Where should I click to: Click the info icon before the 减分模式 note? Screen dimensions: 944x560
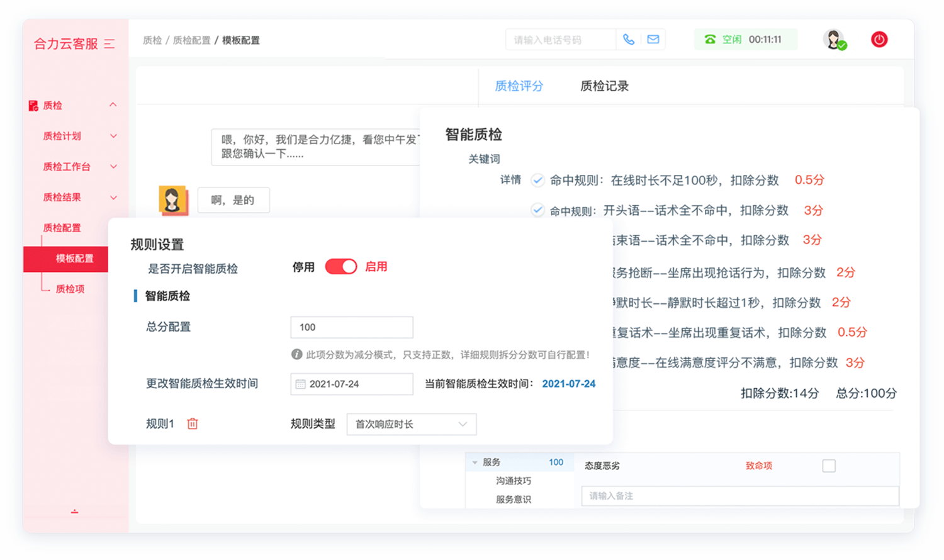[x=296, y=354]
